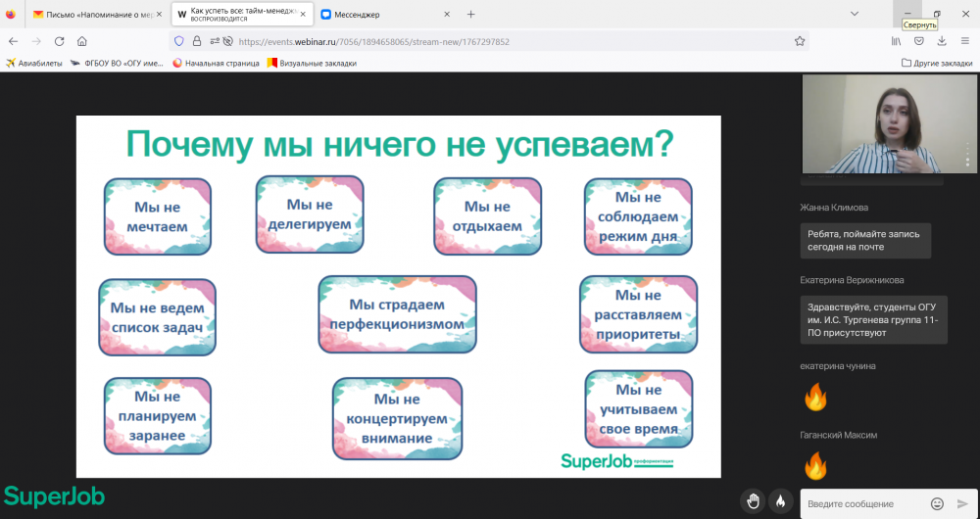Click the Введите сообщение chat field
The height and width of the screenshot is (519, 980).
[x=862, y=503]
